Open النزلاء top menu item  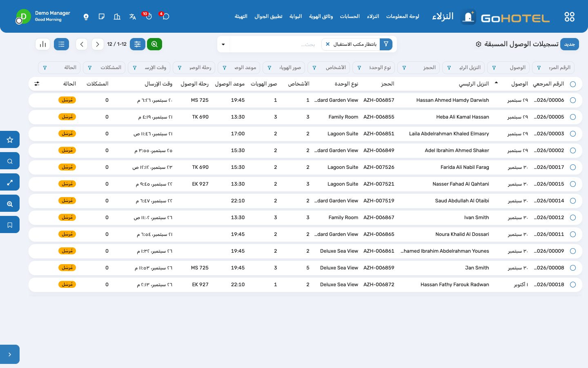[x=373, y=16]
